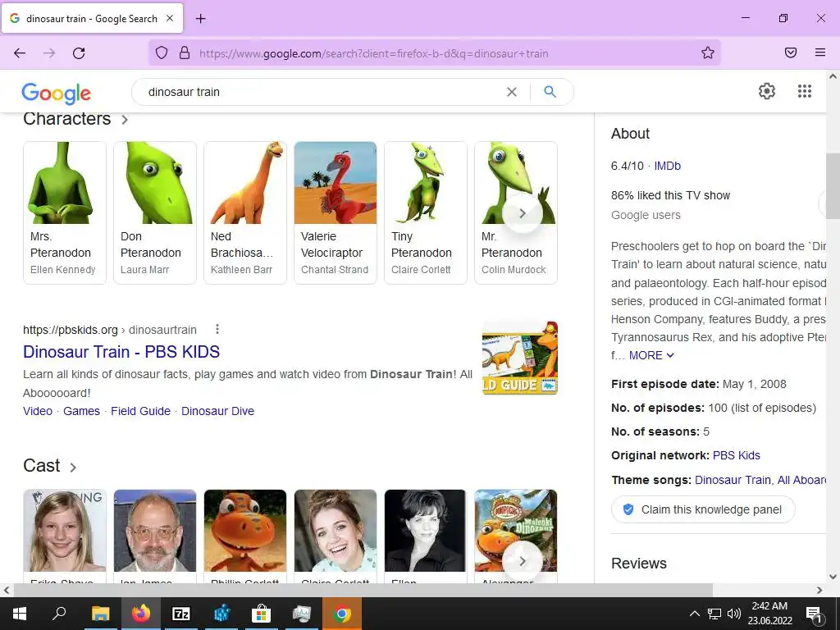The image size is (840, 630).
Task: Open the taskbar clock and date
Action: click(769, 614)
